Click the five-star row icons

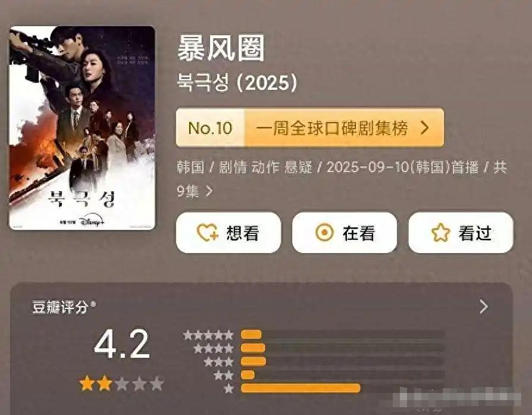point(208,335)
